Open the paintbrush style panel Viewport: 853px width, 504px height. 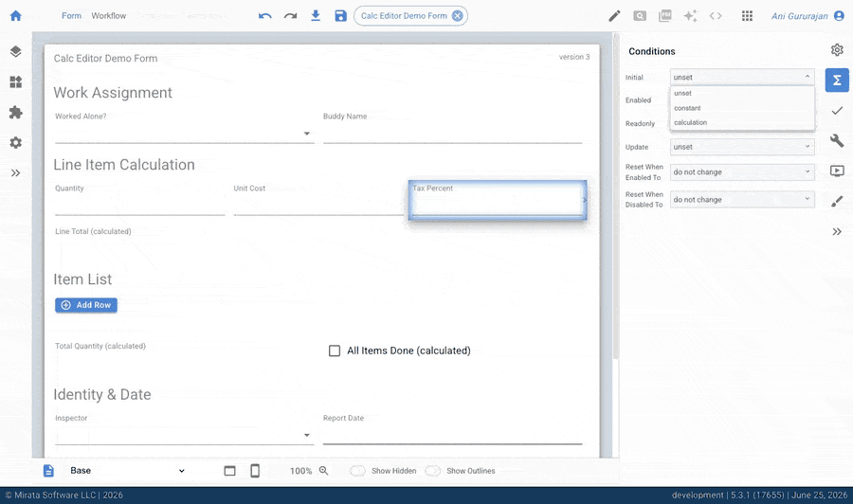click(837, 202)
